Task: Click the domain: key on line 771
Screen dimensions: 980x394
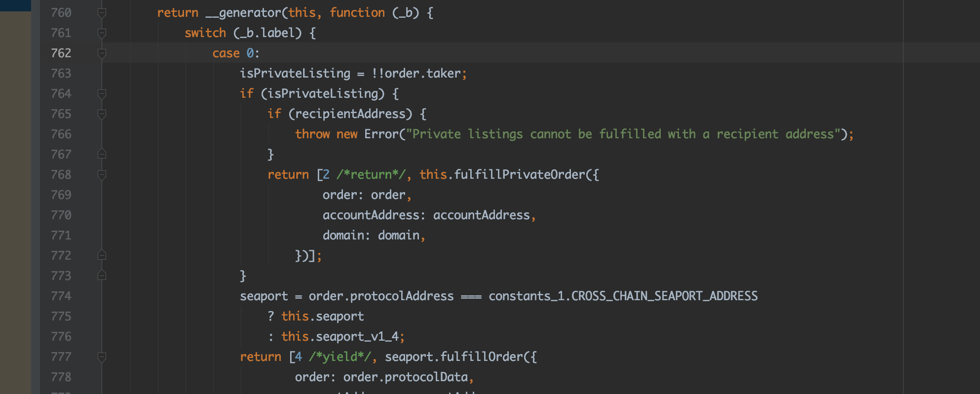Action: tap(346, 236)
